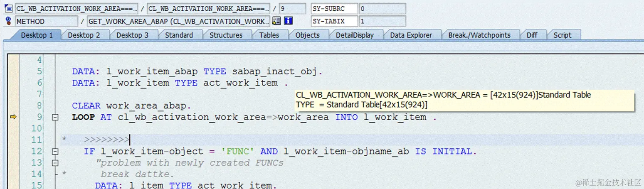Open the Standard tab

[179, 35]
